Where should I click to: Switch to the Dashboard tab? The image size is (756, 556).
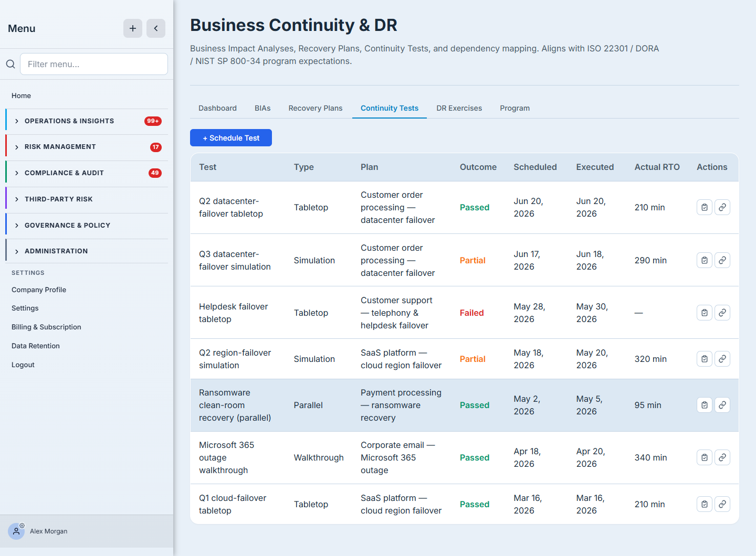217,108
